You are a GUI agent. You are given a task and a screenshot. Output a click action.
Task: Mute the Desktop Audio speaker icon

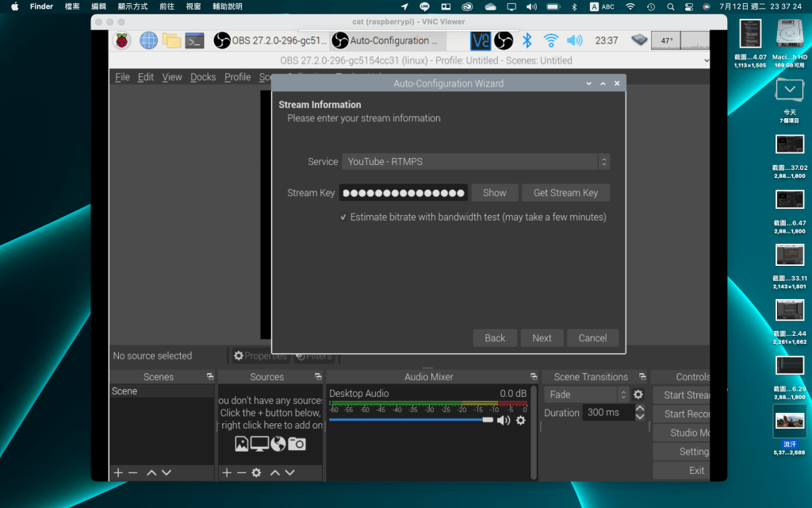click(x=504, y=420)
